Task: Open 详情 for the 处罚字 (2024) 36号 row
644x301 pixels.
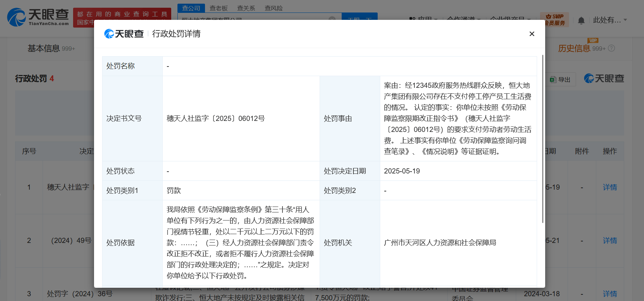Action: (610, 294)
